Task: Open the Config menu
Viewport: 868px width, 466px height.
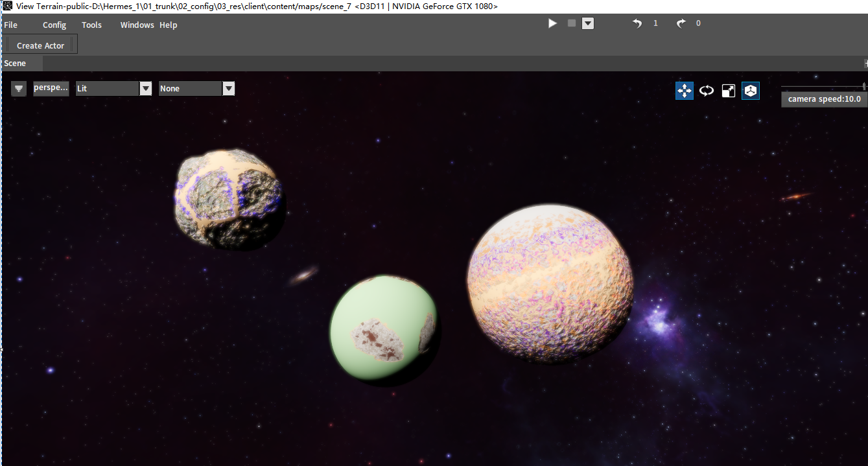Action: (x=54, y=25)
